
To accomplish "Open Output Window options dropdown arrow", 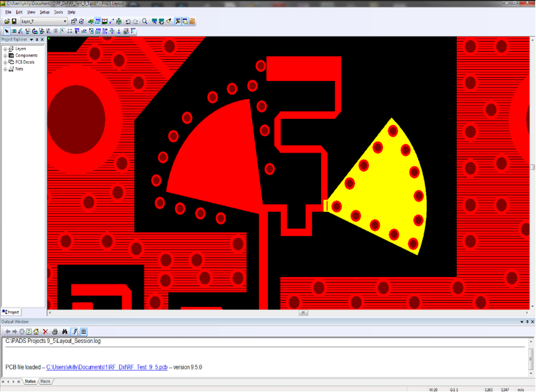I will pos(522,322).
